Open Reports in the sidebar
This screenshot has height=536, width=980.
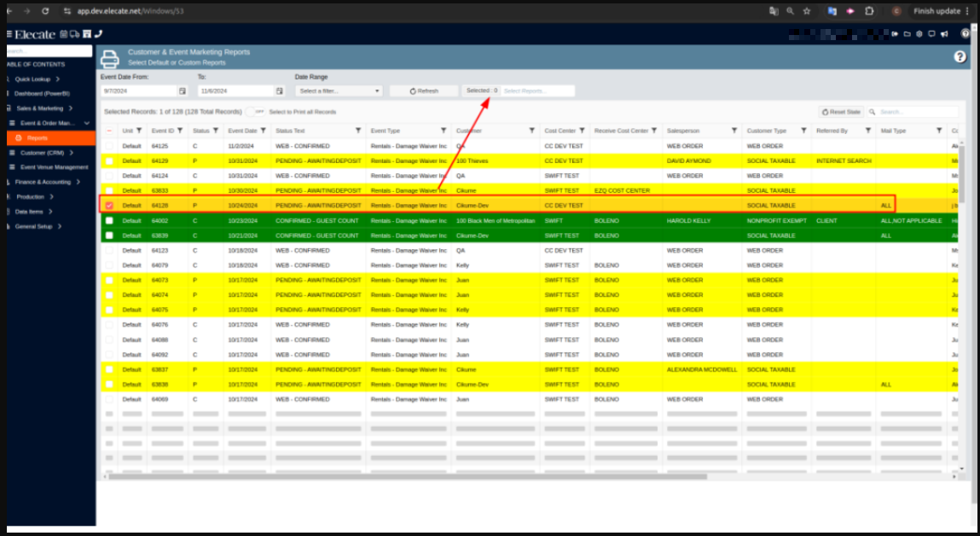click(38, 137)
